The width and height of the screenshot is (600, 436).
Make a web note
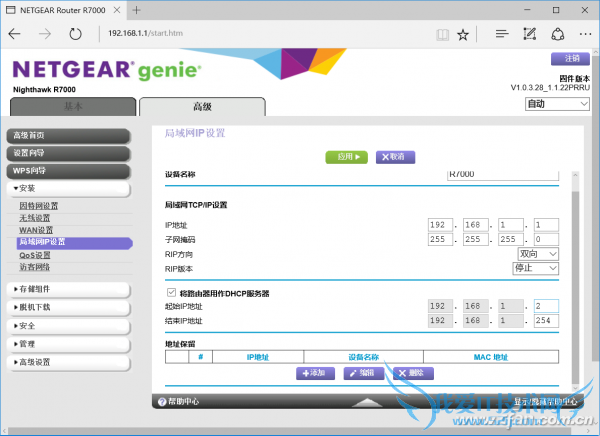pyautogui.click(x=530, y=34)
